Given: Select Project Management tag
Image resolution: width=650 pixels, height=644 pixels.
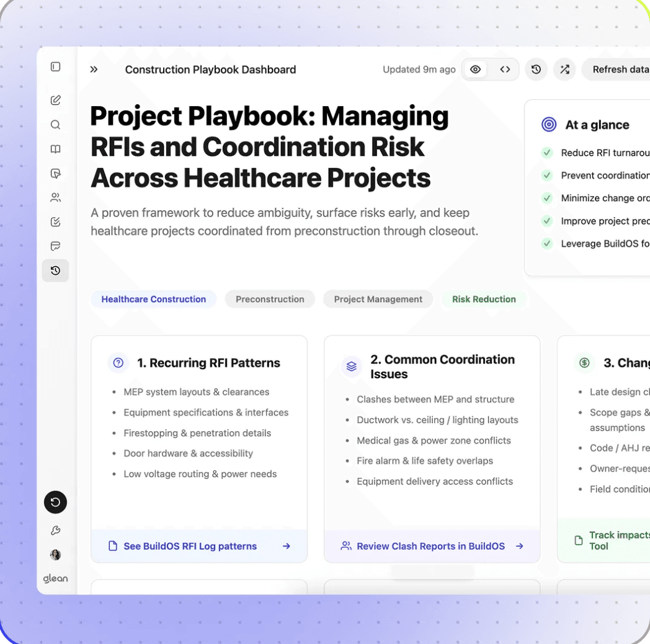Looking at the screenshot, I should pos(378,299).
